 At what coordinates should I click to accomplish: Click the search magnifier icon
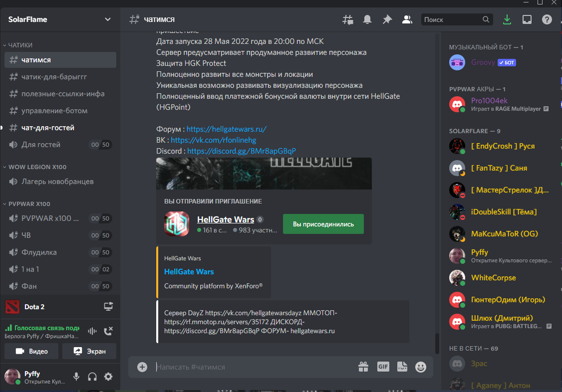[486, 19]
